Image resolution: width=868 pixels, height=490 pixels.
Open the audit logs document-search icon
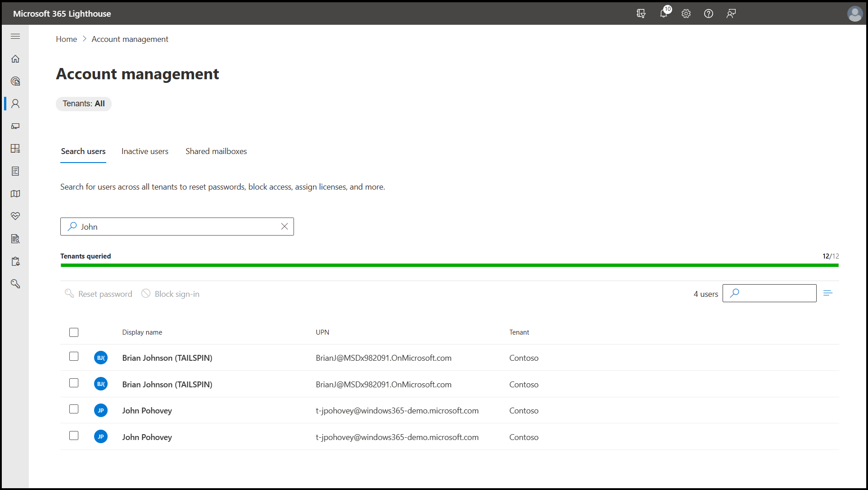click(x=15, y=239)
